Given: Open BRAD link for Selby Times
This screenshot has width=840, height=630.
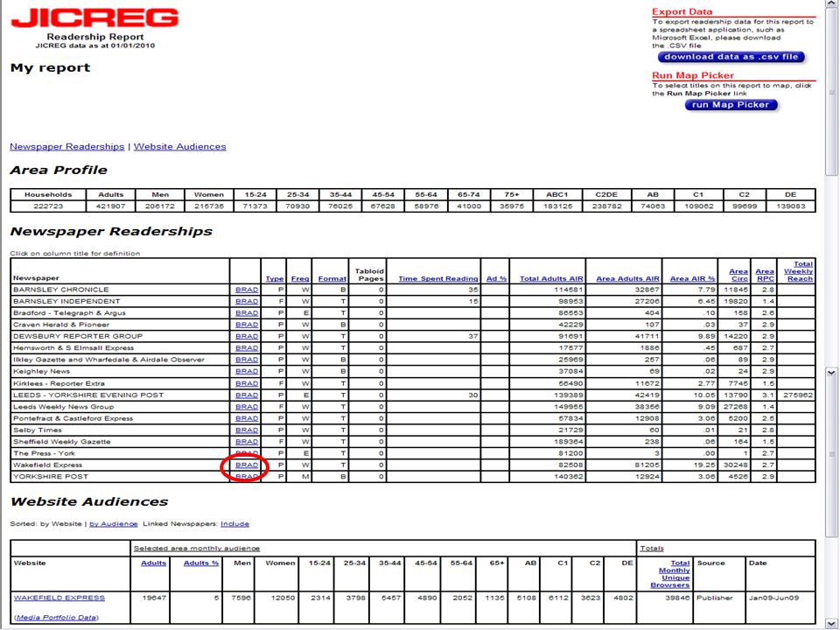Looking at the screenshot, I should tap(247, 430).
